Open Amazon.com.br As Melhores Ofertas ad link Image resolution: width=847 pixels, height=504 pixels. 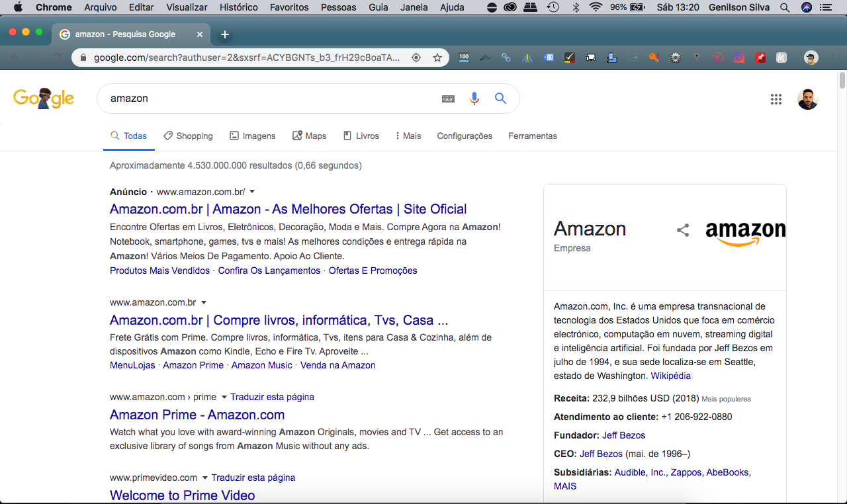coord(289,209)
